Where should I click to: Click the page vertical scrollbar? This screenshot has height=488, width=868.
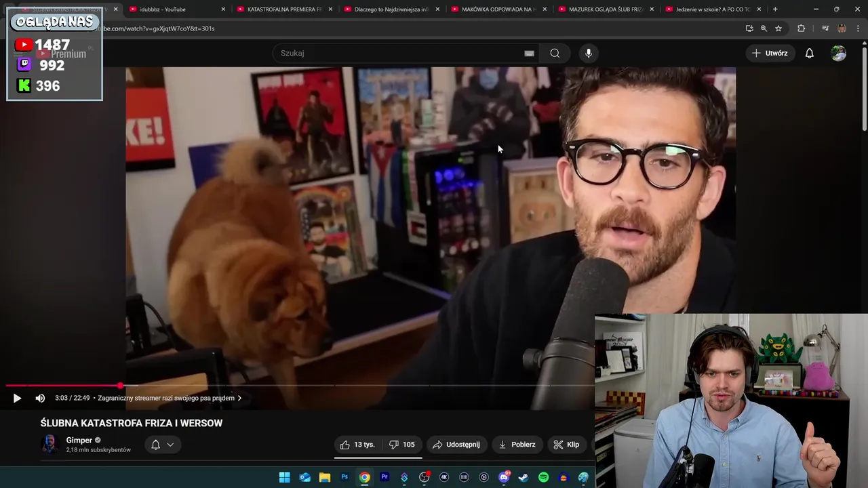[864, 88]
